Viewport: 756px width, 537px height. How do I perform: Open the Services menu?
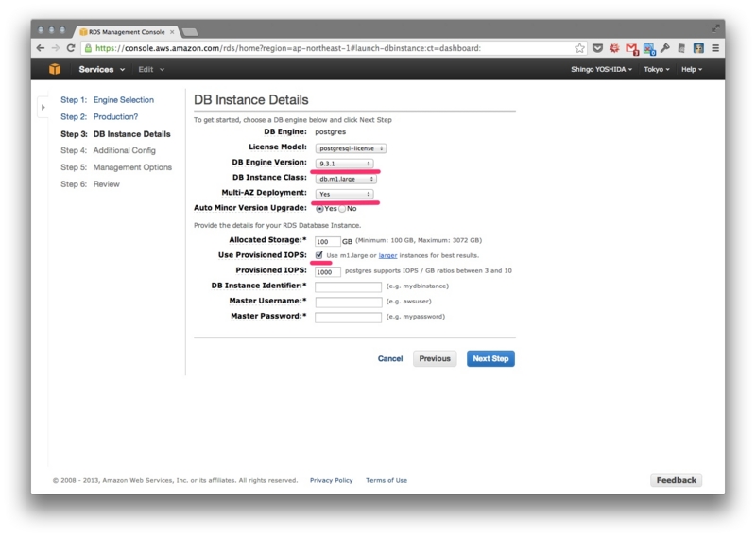tap(102, 69)
